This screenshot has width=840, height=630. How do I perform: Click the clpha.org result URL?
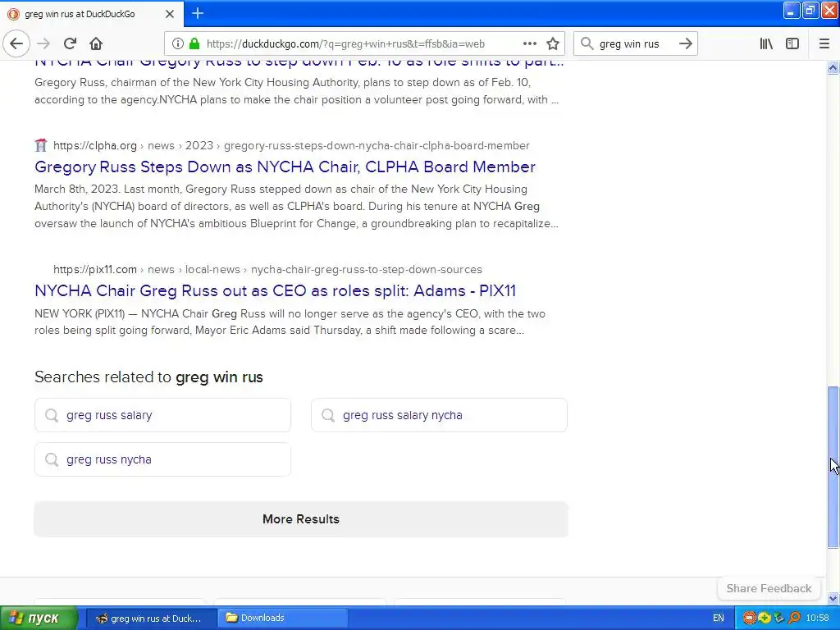(291, 146)
